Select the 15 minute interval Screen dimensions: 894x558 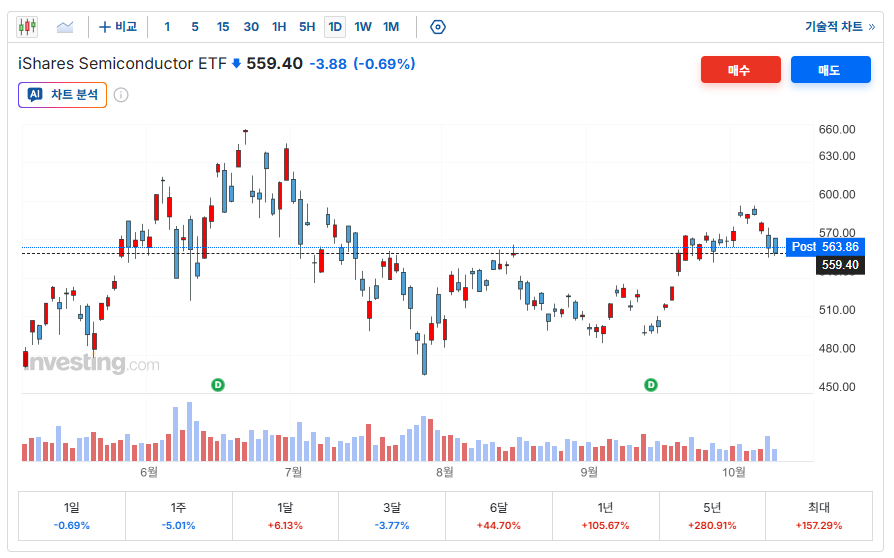pos(223,27)
